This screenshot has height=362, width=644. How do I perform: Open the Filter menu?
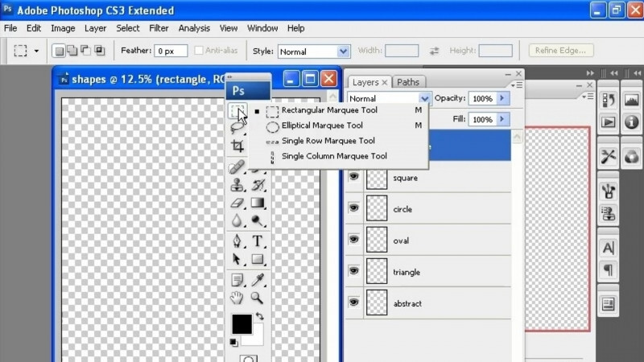coord(159,28)
